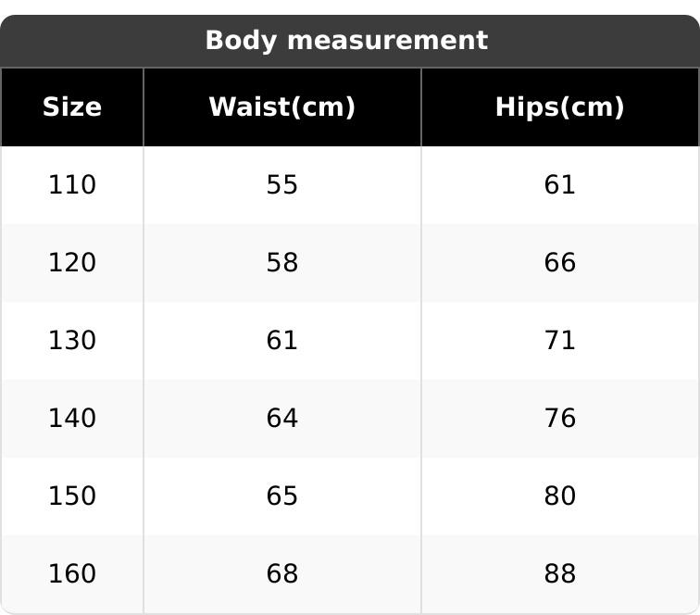Select the size 130 row label
The height and width of the screenshot is (615, 700).
[x=72, y=341]
